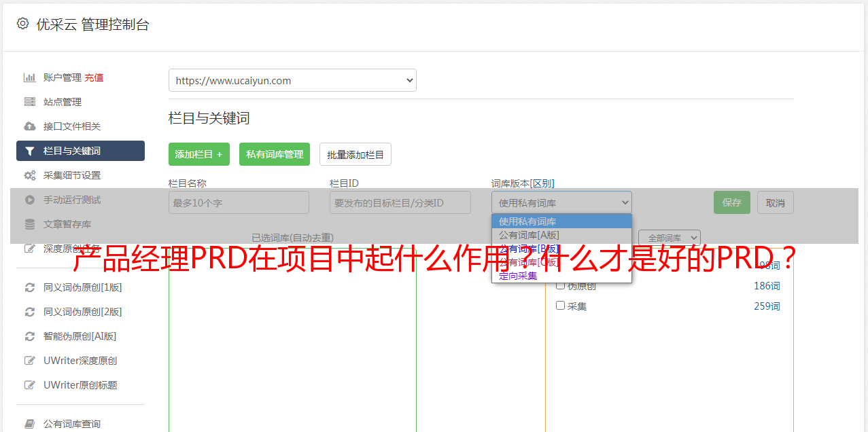Select 公有词库[A版] in the open list

point(561,235)
